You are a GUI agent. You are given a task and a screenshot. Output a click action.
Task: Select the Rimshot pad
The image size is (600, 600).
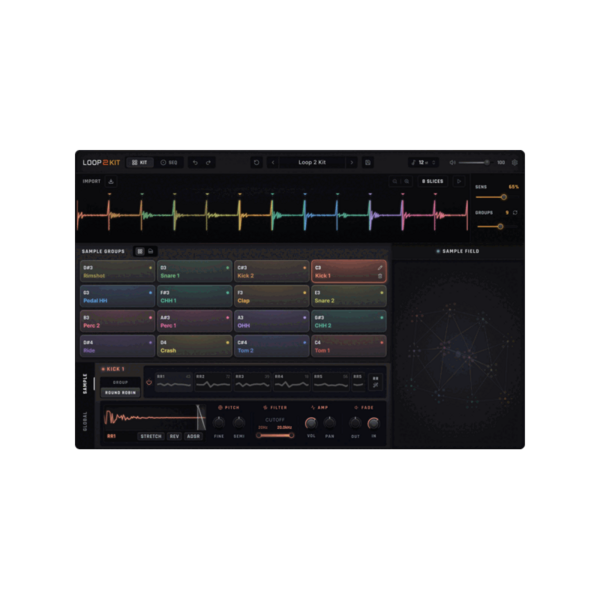117,271
